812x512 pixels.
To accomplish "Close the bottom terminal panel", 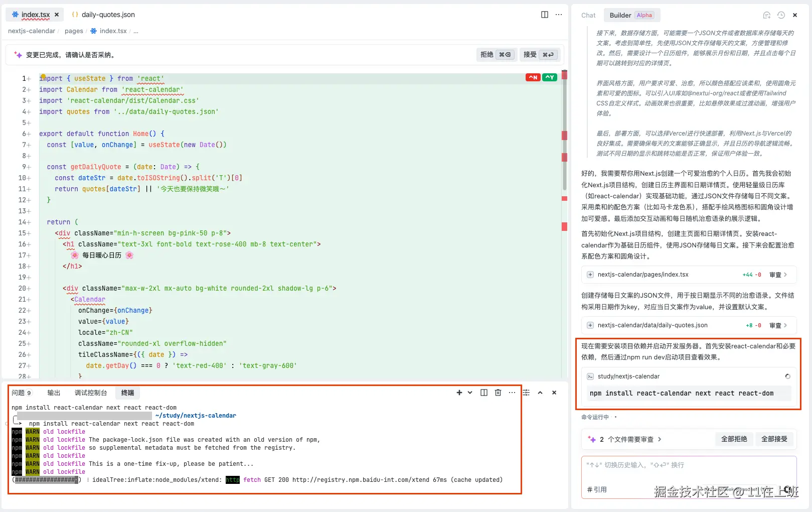I will pyautogui.click(x=554, y=393).
